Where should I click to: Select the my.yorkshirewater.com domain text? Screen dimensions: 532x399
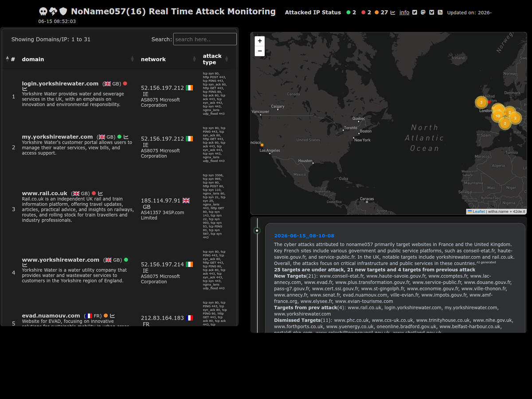click(58, 137)
